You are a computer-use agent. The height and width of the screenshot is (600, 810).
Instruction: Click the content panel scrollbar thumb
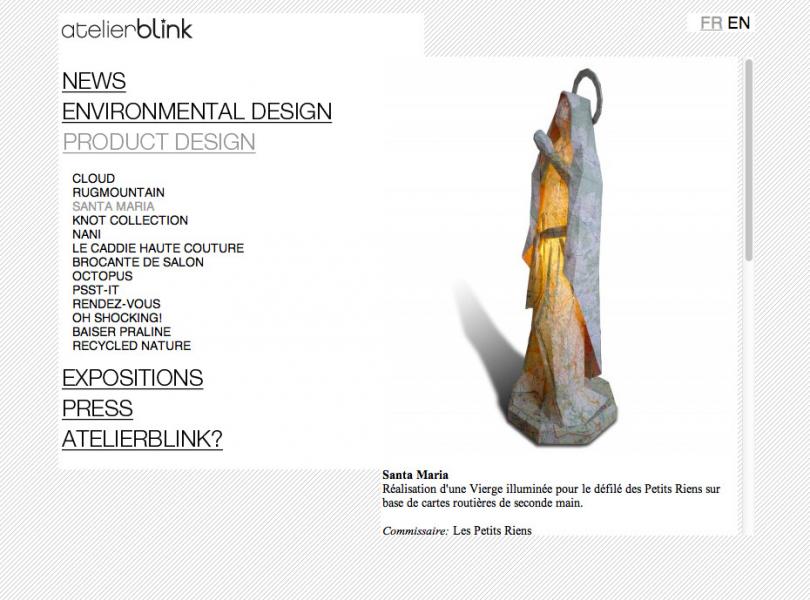point(749,160)
